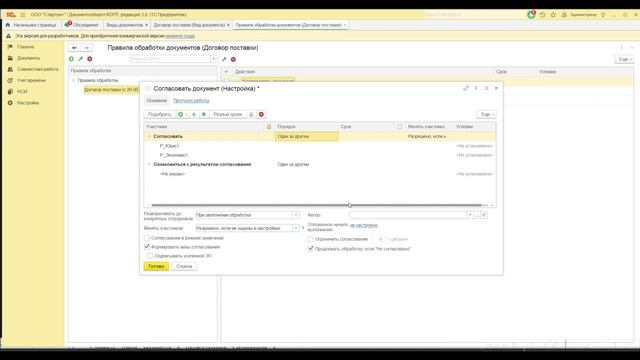Open the 1C main menu hamburger icon
This screenshot has height=360, width=640.
23,15
